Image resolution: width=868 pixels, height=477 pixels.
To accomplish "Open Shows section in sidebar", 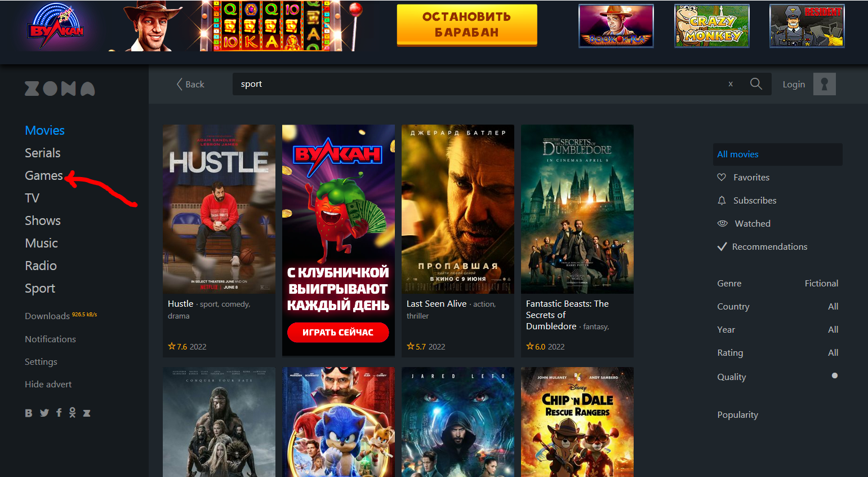I will point(42,220).
